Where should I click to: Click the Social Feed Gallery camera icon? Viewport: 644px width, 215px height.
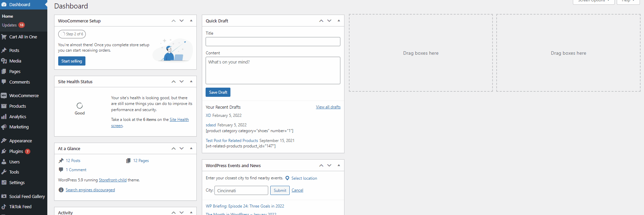point(4,196)
